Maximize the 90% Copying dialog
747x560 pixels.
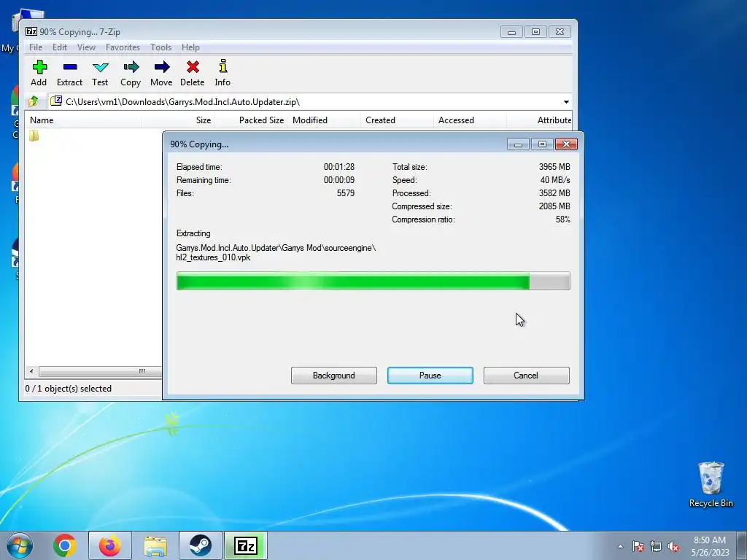542,144
